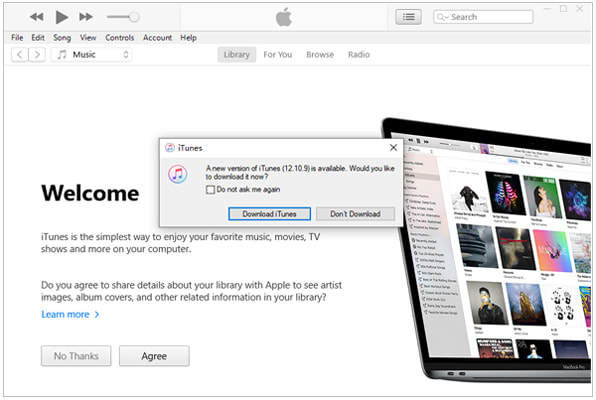The image size is (596, 400).
Task: Click the music note icon beside Music
Action: point(62,55)
